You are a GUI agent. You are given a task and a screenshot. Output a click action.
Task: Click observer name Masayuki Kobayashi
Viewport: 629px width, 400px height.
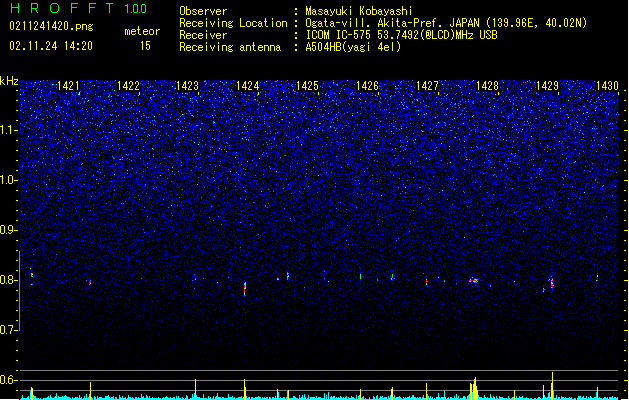tap(359, 11)
